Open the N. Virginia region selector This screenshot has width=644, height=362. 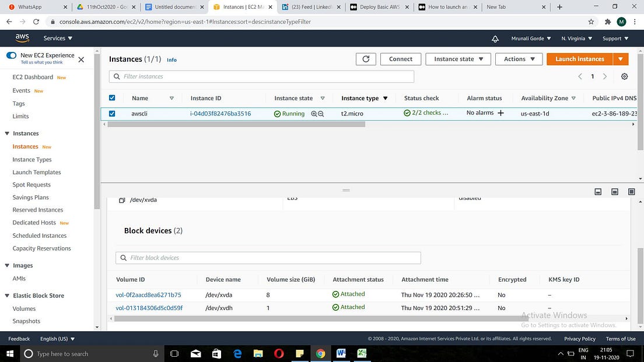tap(577, 38)
